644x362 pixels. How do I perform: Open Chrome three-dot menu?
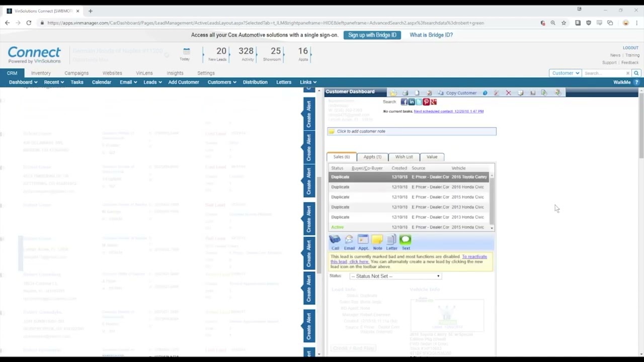pyautogui.click(x=637, y=23)
